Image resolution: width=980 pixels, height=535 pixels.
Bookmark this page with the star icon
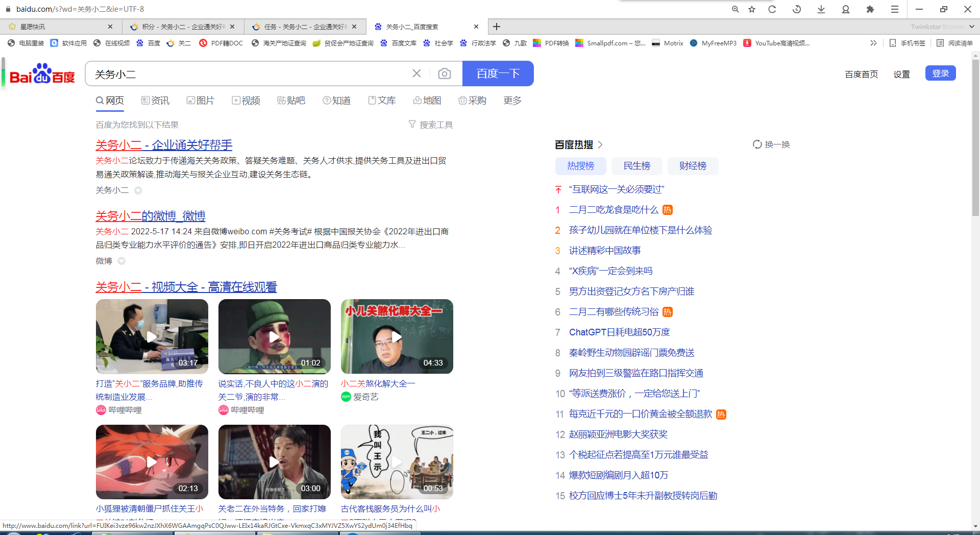coord(752,9)
